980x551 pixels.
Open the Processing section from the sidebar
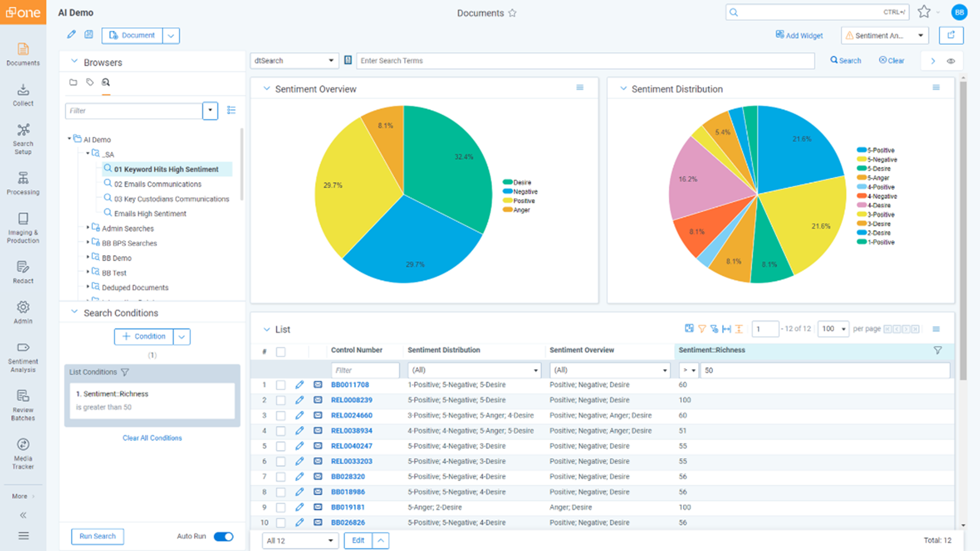pyautogui.click(x=23, y=183)
